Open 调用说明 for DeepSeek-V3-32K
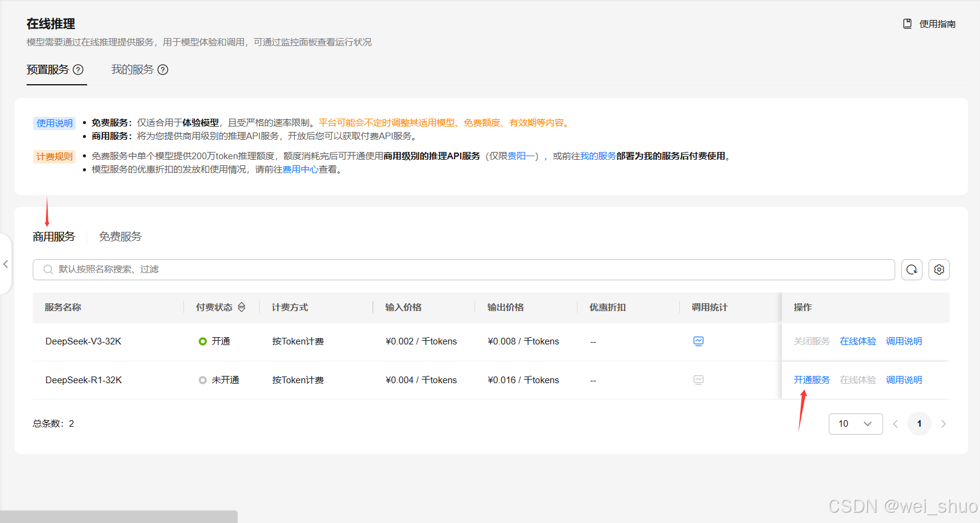980x523 pixels. click(x=904, y=341)
